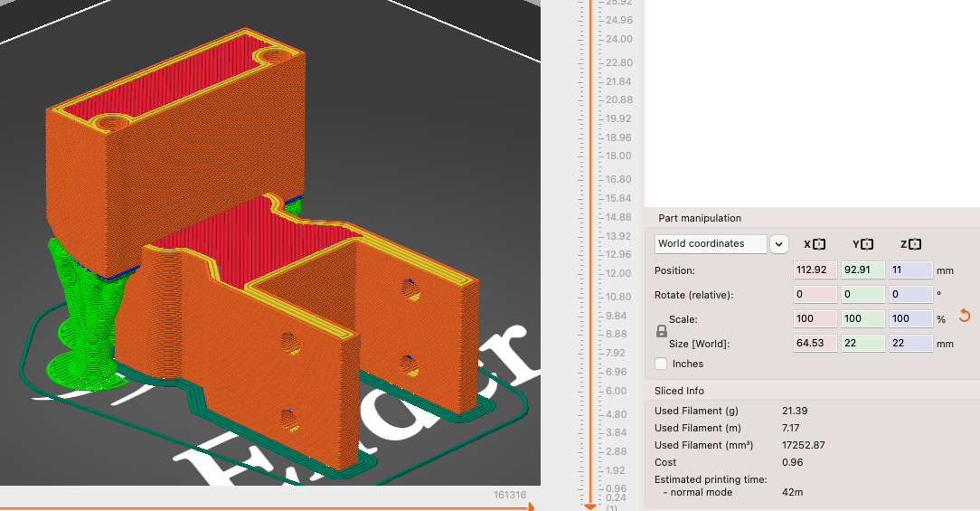Select the Size Y field showing 22

click(863, 343)
